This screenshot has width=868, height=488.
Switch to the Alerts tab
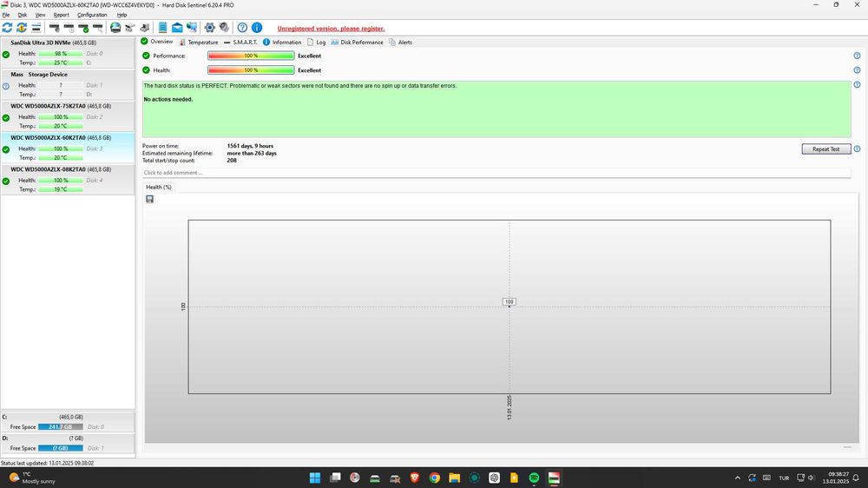[x=400, y=42]
